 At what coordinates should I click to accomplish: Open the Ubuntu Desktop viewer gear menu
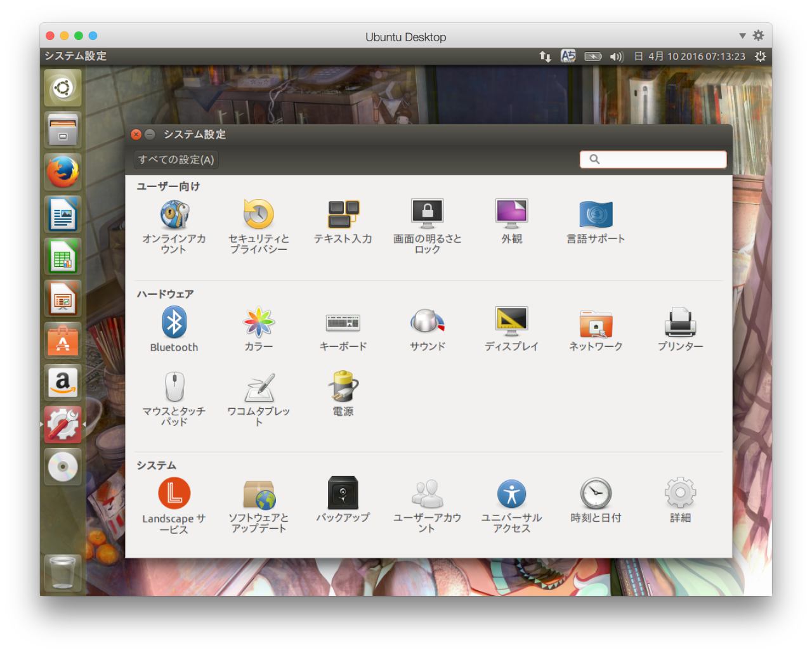pos(758,36)
